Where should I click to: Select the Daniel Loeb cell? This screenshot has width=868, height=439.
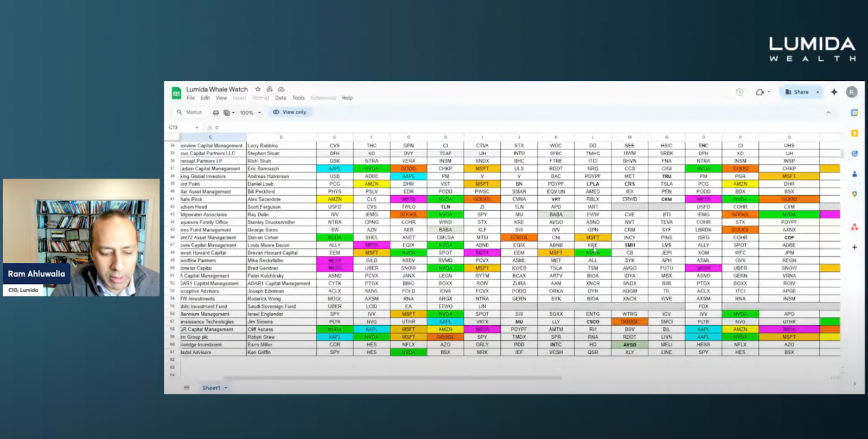click(281, 184)
